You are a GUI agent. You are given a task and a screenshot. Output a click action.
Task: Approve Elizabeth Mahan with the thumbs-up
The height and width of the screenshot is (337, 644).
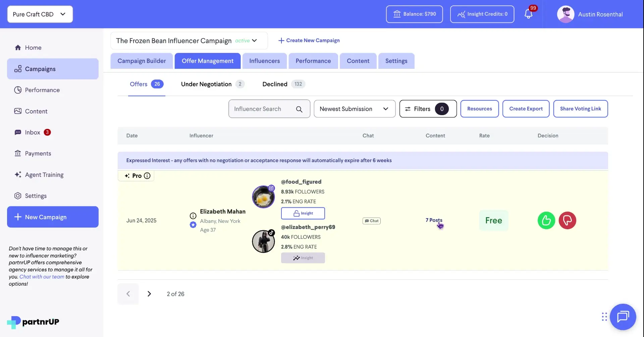click(546, 220)
